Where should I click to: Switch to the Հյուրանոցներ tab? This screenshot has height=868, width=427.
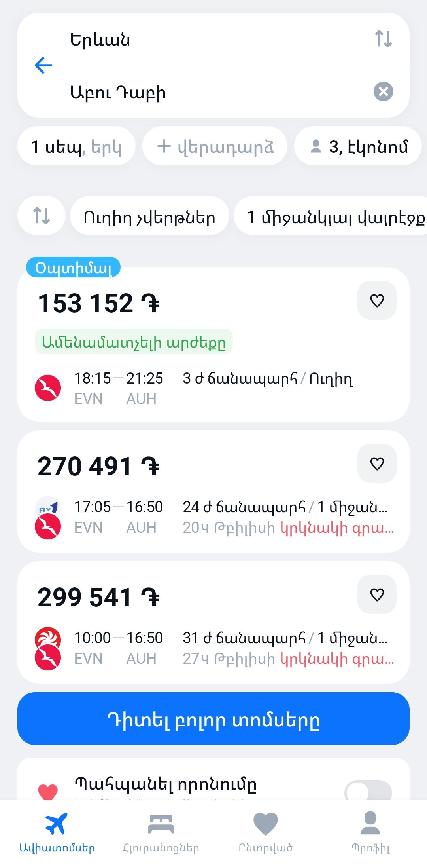161,832
